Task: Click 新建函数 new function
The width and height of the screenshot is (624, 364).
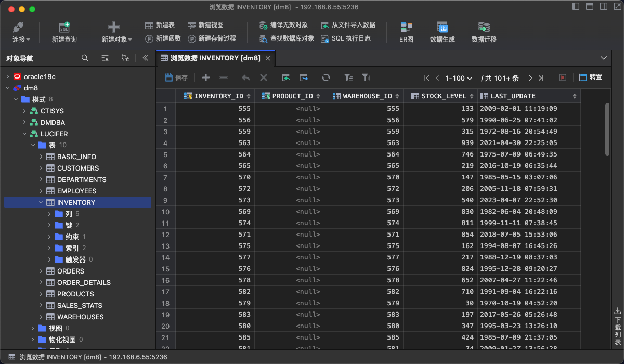Action: tap(163, 38)
